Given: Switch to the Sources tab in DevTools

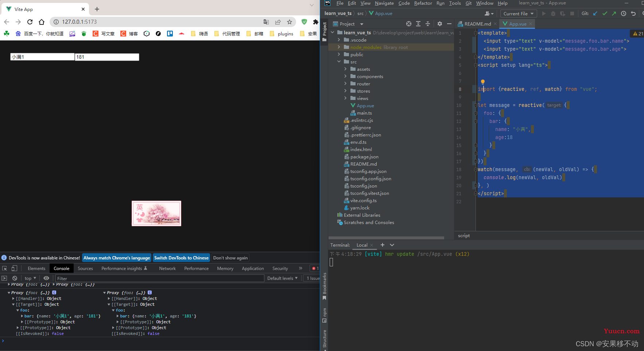Looking at the screenshot, I should pyautogui.click(x=85, y=268).
